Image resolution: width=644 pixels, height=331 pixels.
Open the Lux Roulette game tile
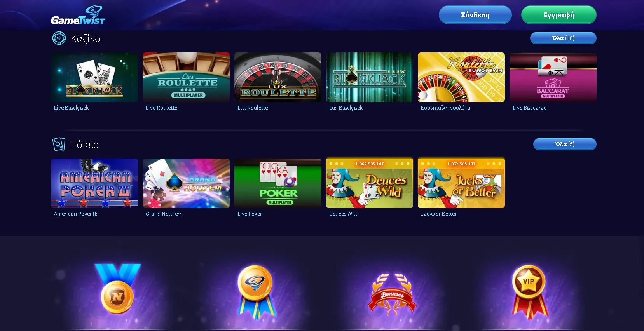click(x=278, y=77)
